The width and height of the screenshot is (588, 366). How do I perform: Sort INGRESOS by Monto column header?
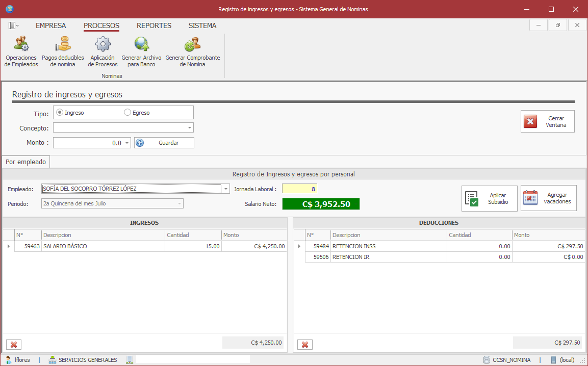click(254, 235)
